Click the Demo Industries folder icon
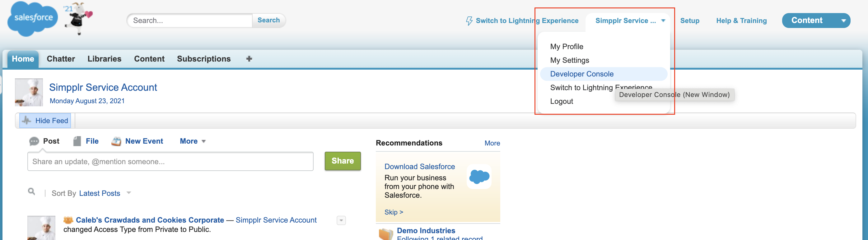 click(386, 233)
